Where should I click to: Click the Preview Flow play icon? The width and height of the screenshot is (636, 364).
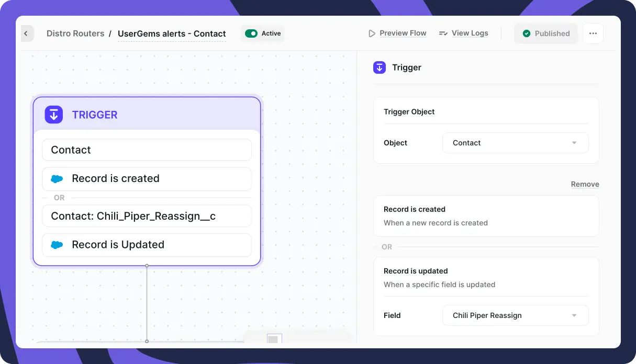click(x=372, y=33)
